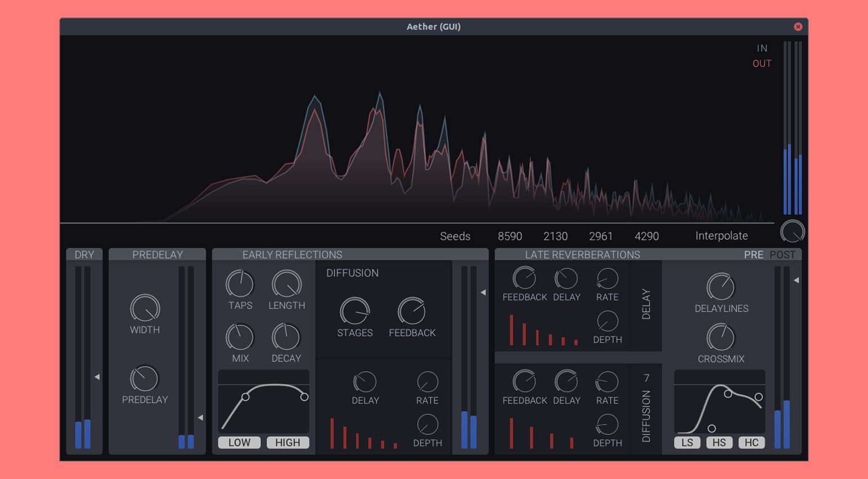Image resolution: width=868 pixels, height=479 pixels.
Task: Click the Early Reflections LENGTH knob
Action: pos(286,284)
